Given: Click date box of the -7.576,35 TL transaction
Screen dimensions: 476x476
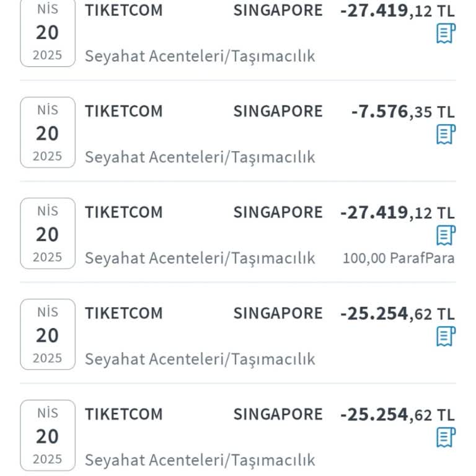Looking at the screenshot, I should pos(48,133).
